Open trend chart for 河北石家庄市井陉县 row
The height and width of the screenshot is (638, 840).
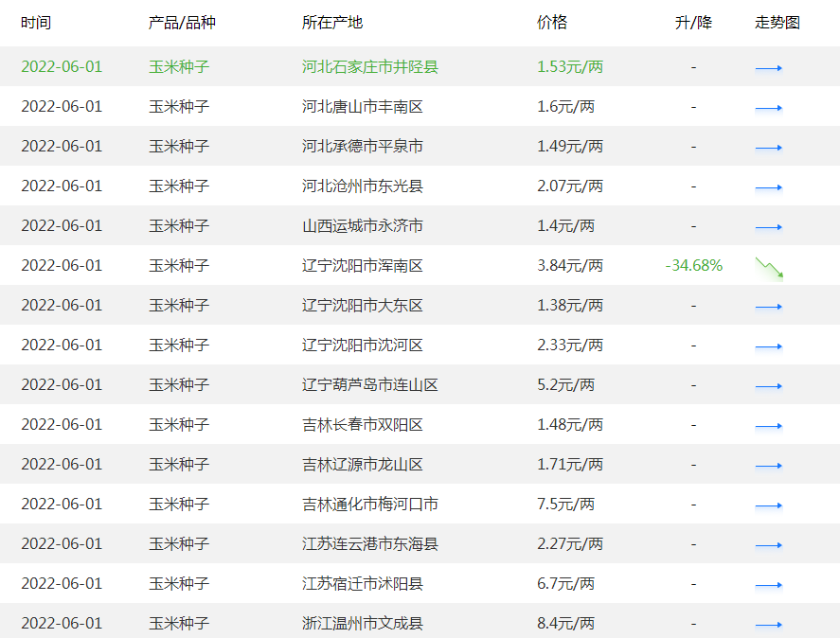[x=769, y=66]
